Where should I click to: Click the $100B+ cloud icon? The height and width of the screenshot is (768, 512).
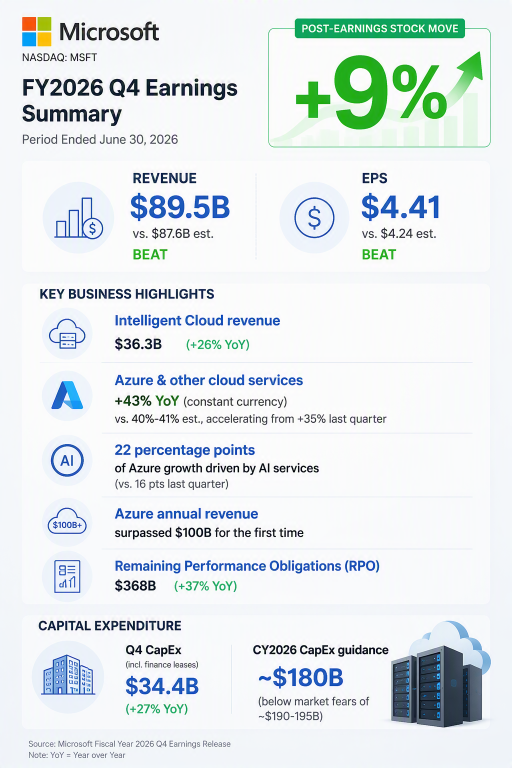coord(67,524)
